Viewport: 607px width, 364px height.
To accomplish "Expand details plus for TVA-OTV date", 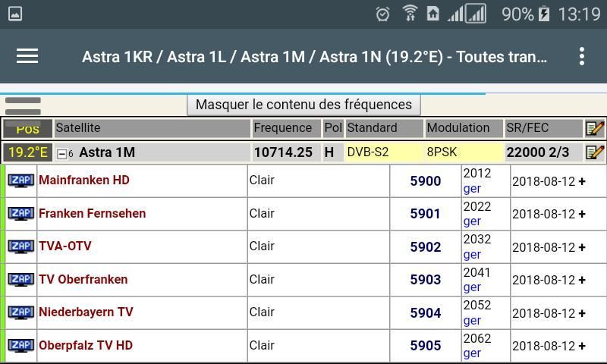I will 582,247.
